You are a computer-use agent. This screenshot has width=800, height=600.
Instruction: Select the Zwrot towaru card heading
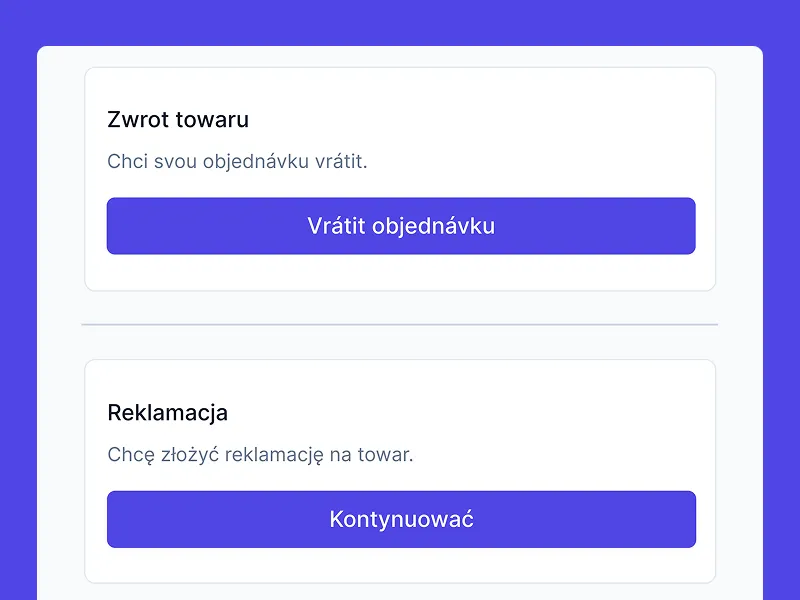[x=176, y=120]
